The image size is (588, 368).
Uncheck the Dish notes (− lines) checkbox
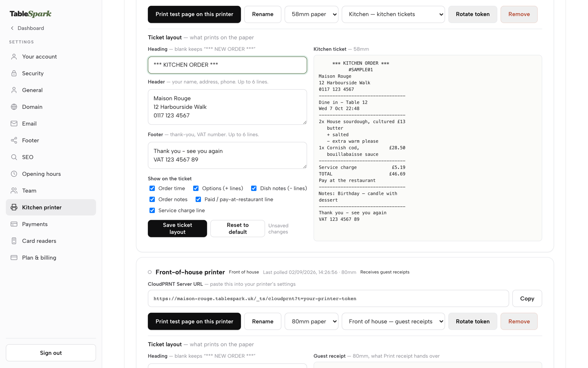pyautogui.click(x=254, y=188)
